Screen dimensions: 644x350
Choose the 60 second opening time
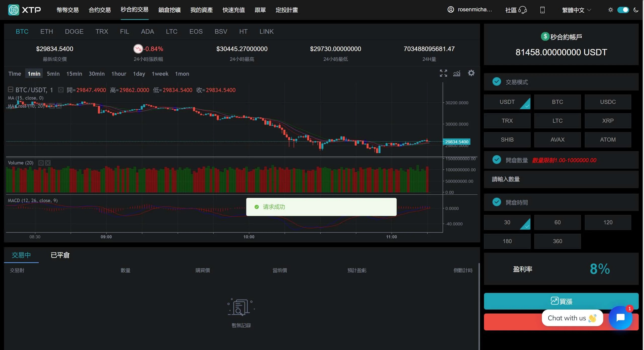click(557, 222)
